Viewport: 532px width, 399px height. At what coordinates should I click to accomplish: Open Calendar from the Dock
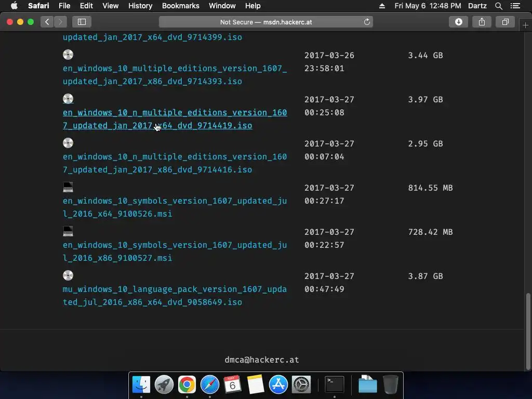232,384
